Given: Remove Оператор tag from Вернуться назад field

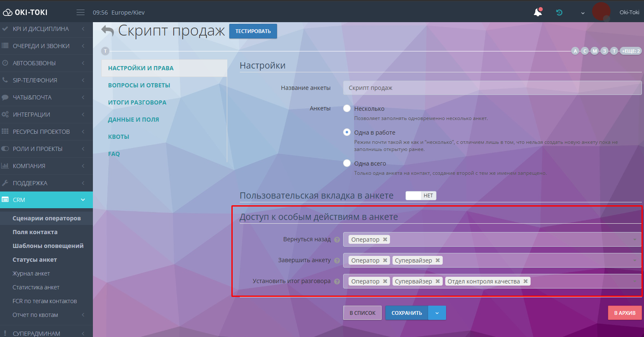Looking at the screenshot, I should 385,239.
